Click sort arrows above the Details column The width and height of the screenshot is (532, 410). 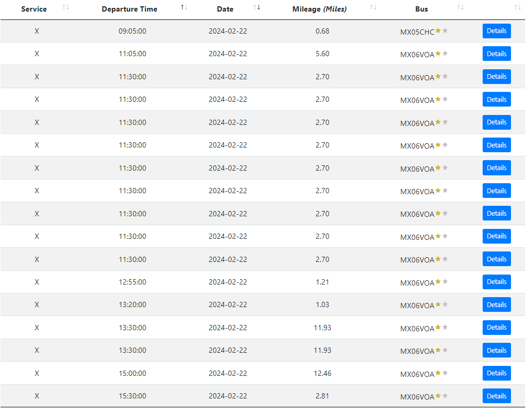tap(518, 7)
